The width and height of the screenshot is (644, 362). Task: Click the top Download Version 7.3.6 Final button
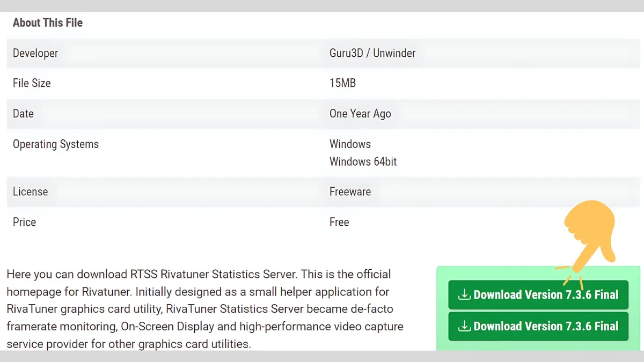point(538,294)
